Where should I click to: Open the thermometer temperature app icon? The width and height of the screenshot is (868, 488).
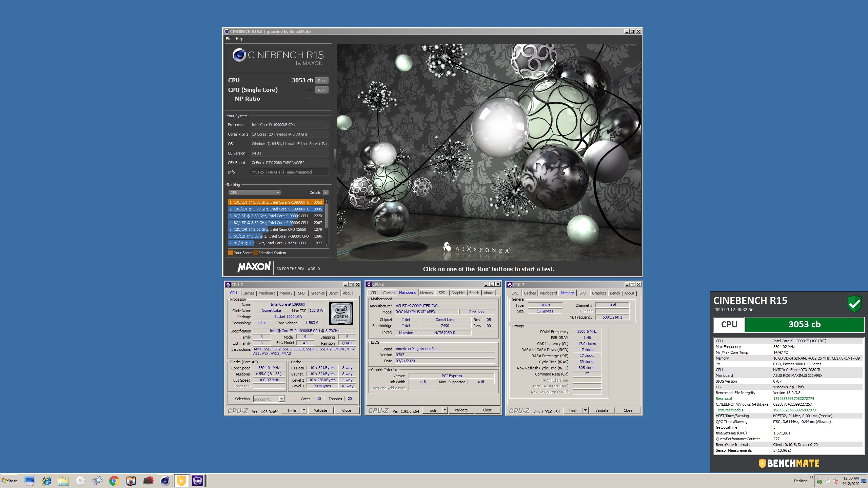[131, 481]
